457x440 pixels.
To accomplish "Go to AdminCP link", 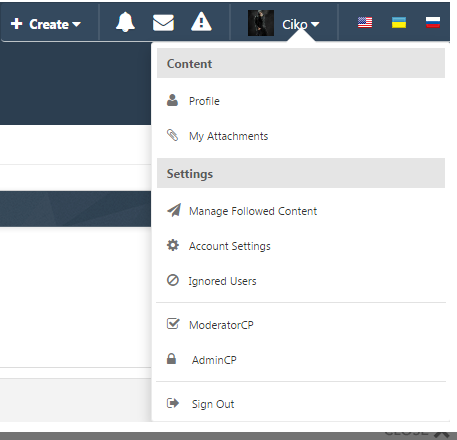I will pos(214,360).
